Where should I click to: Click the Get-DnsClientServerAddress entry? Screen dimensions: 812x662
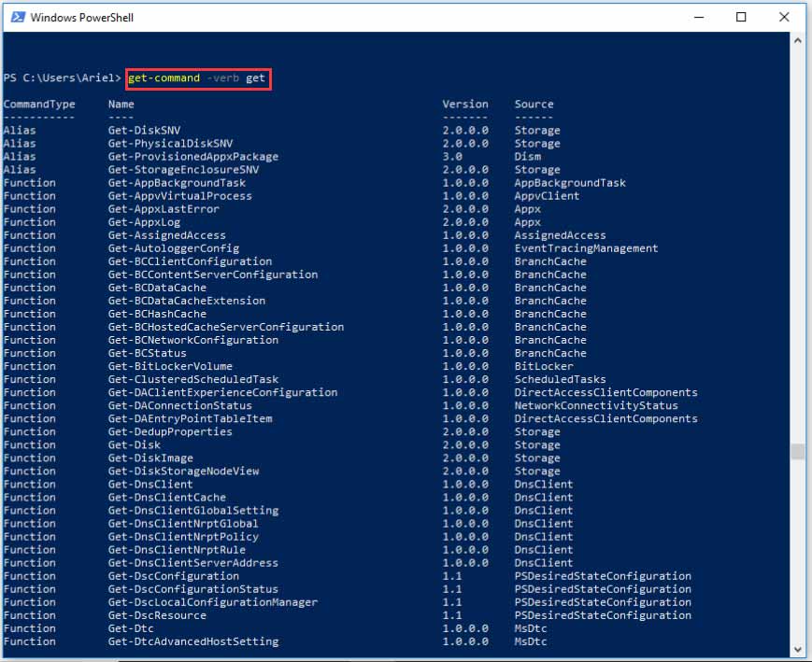pos(193,563)
